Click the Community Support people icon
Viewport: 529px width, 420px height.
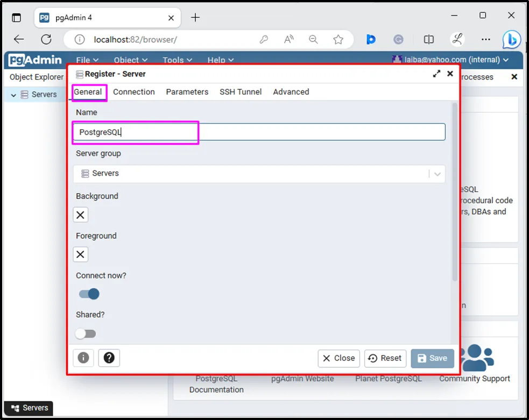tap(474, 358)
